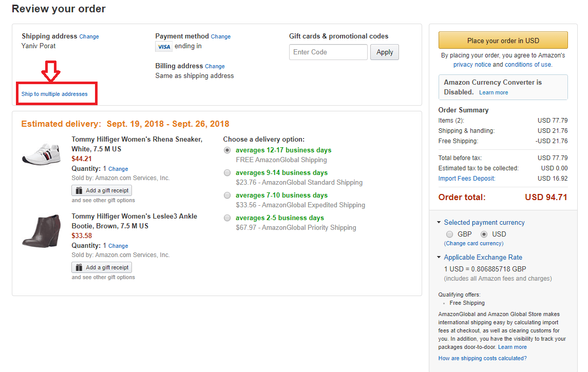Open Import Fees Deposit link
This screenshot has height=372, width=588.
466,179
